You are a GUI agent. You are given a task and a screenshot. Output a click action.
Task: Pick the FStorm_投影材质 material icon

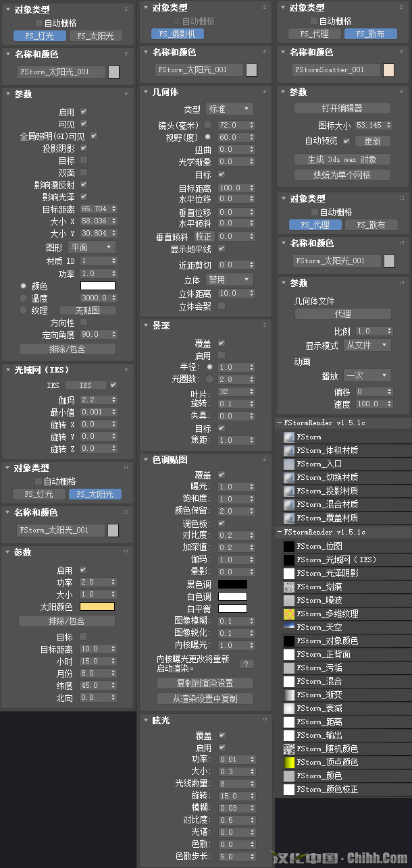288,491
